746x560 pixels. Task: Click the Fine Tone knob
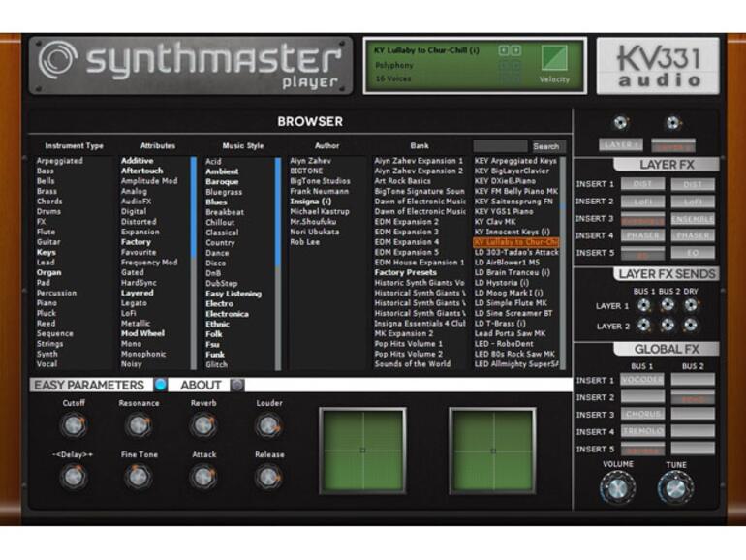(139, 477)
